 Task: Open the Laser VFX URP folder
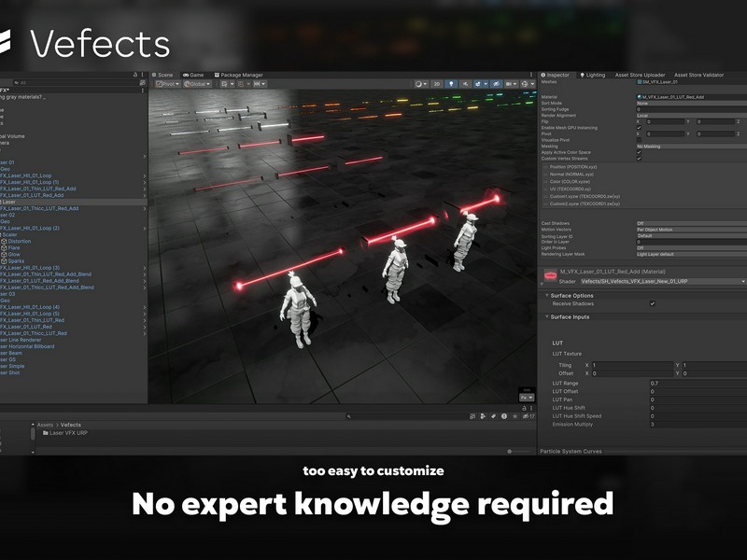(65, 433)
